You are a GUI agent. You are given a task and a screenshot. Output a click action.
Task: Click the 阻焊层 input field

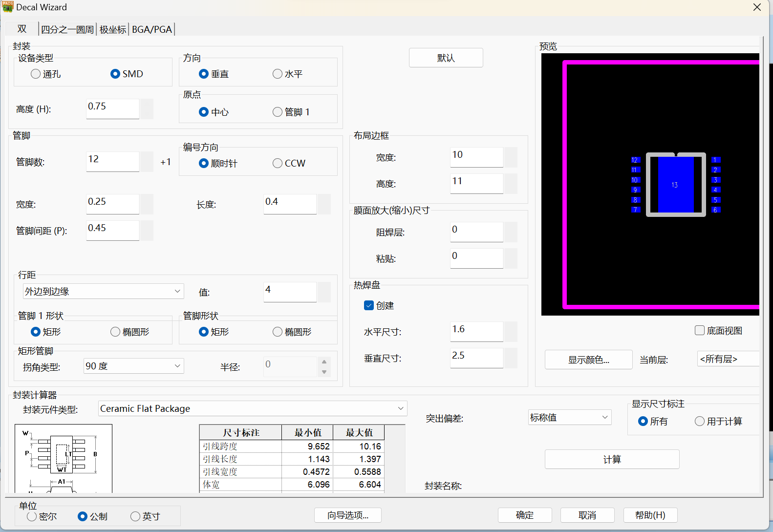[x=477, y=232]
